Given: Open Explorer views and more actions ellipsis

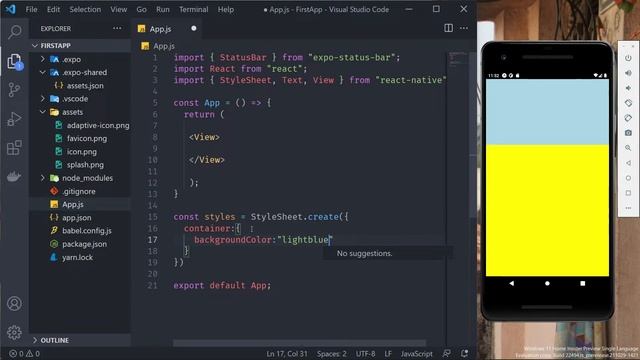Looking at the screenshot, I should (x=117, y=28).
